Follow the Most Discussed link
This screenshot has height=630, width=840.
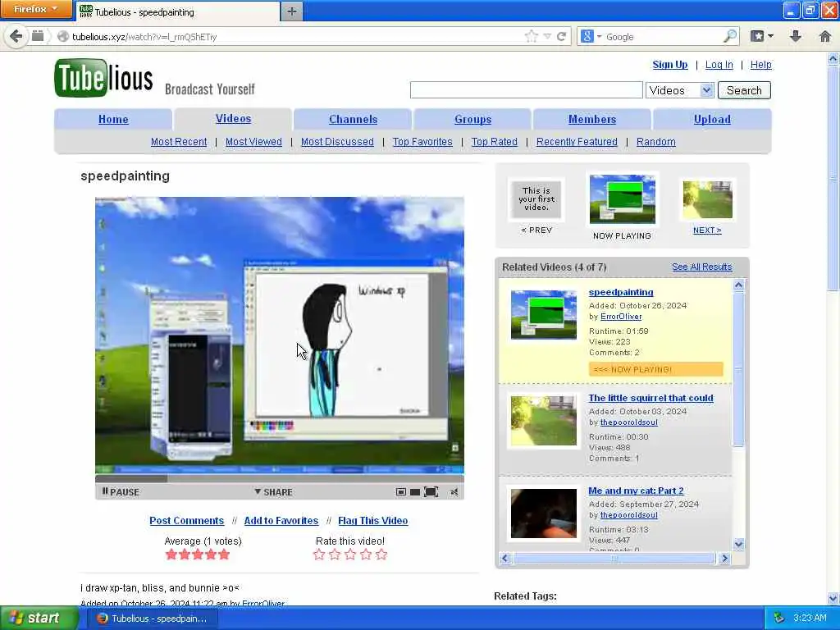[x=337, y=141]
